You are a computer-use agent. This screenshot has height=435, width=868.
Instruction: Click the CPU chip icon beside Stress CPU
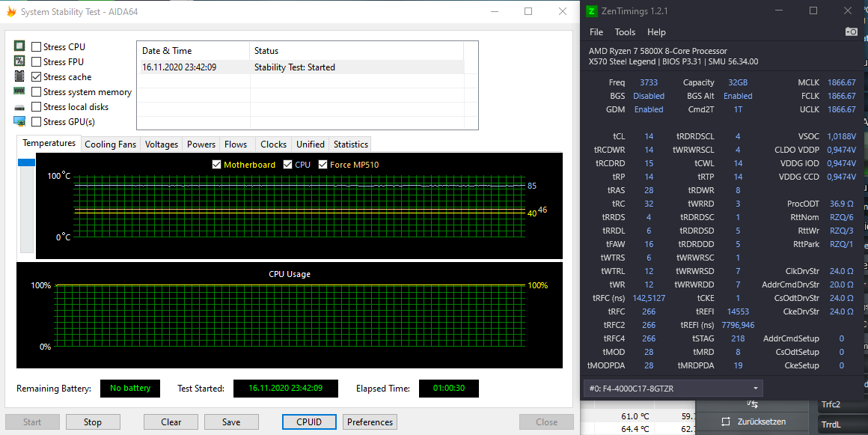19,46
